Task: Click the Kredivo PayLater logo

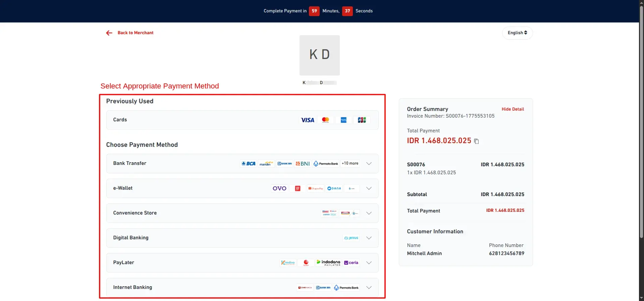Action: [288, 263]
